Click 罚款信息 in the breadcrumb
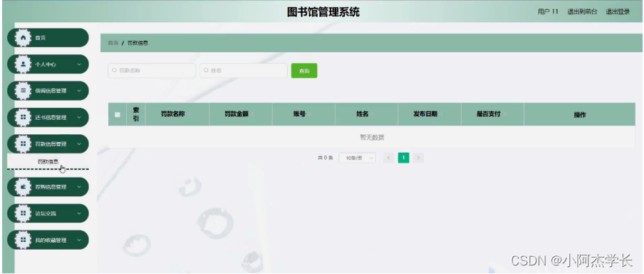 [137, 43]
